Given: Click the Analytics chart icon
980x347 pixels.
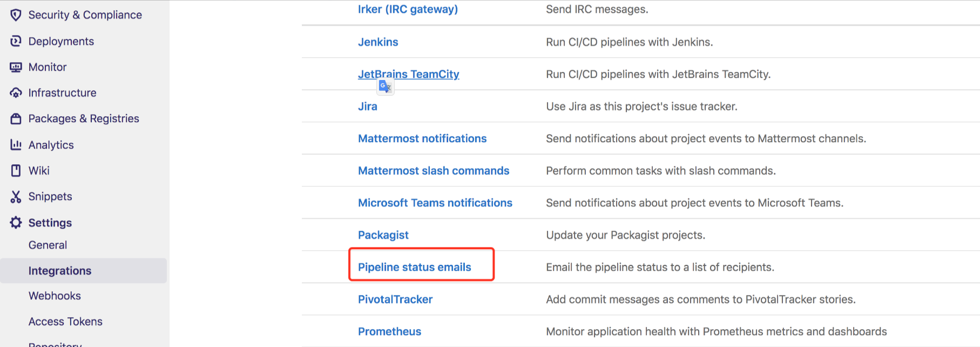Looking at the screenshot, I should [16, 145].
